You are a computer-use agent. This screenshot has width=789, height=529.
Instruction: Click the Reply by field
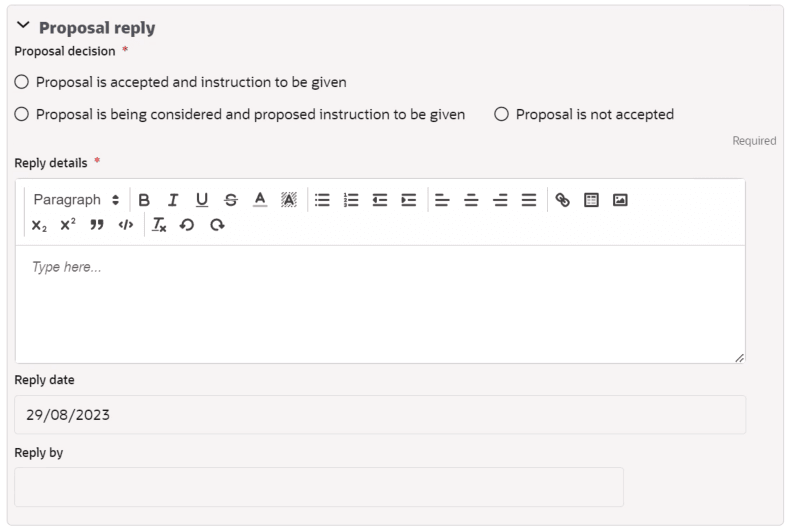coord(319,487)
